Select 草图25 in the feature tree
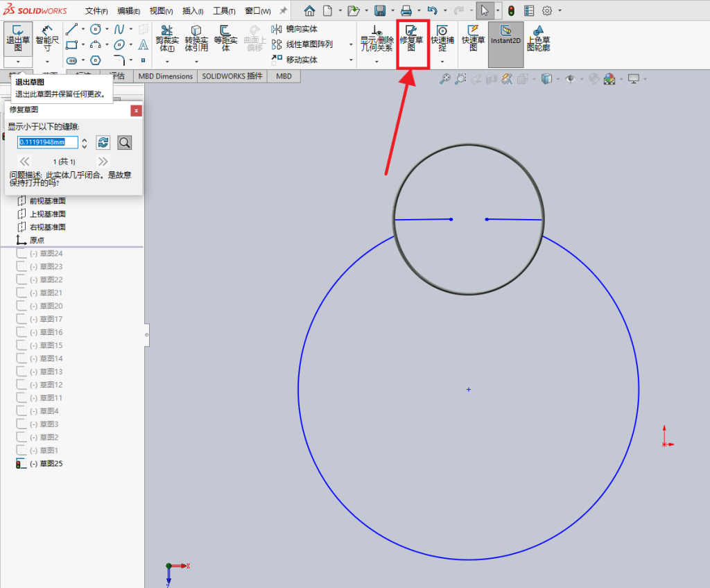The width and height of the screenshot is (710, 588). click(x=45, y=463)
